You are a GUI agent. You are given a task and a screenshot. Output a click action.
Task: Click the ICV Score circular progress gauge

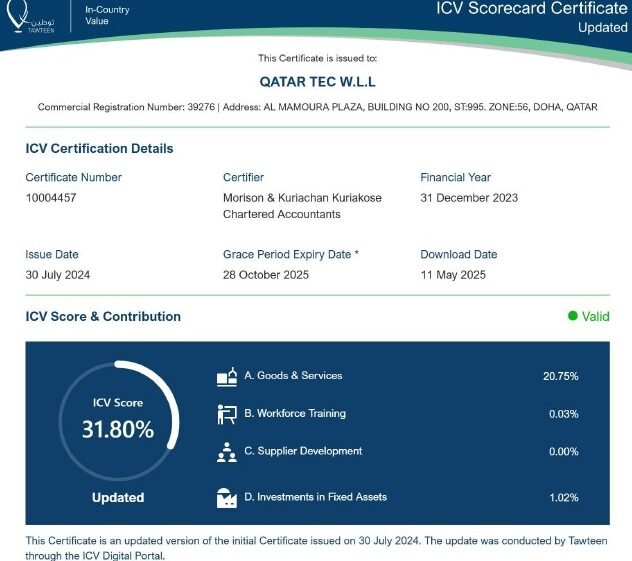point(119,421)
